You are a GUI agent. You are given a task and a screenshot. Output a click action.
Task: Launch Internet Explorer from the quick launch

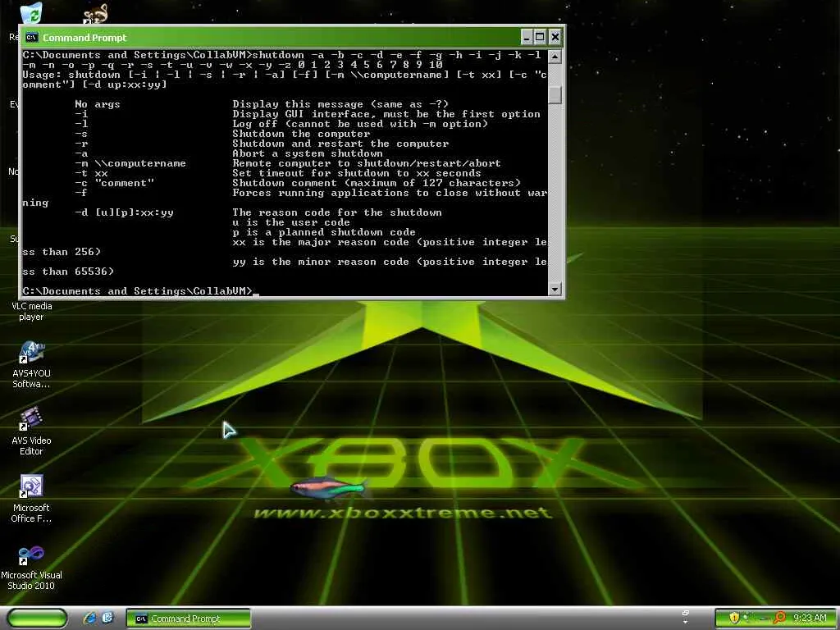tap(90, 618)
